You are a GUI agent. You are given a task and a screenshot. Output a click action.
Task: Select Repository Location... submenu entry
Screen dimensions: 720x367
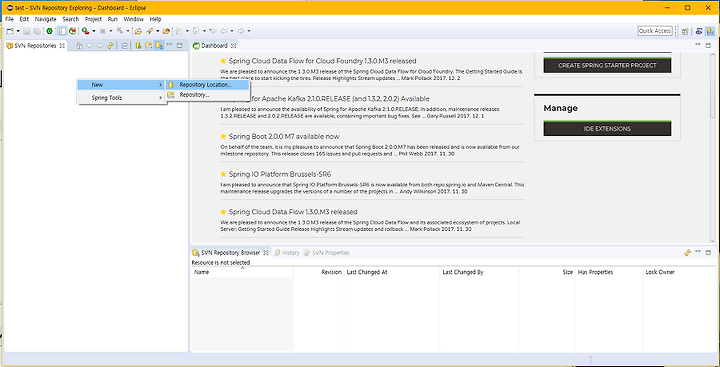(x=208, y=85)
